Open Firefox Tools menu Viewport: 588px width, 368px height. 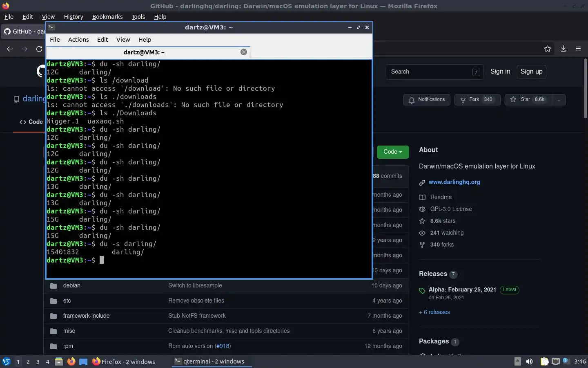(138, 17)
